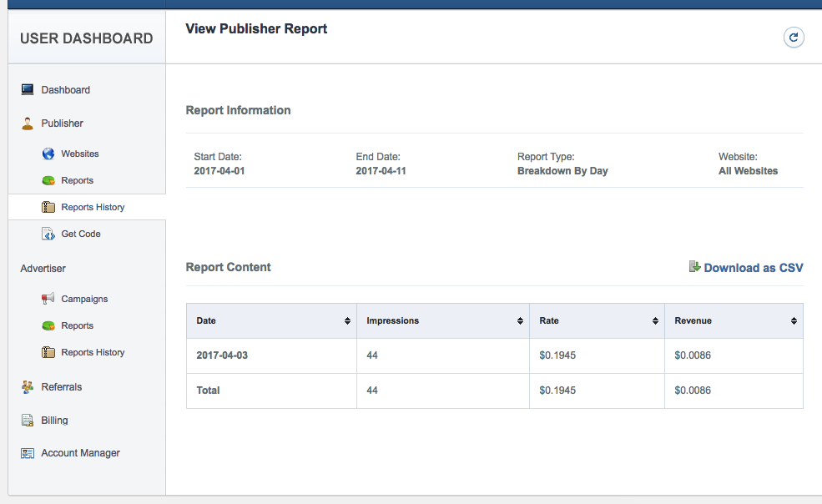Sort table by Rate column arrows
This screenshot has height=504, width=822.
[x=655, y=321]
